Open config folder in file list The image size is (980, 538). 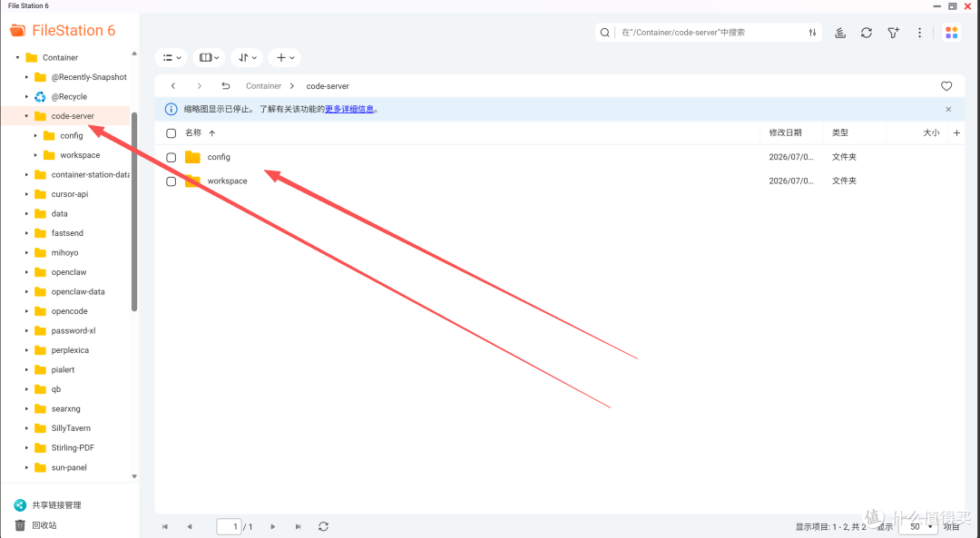[219, 158]
